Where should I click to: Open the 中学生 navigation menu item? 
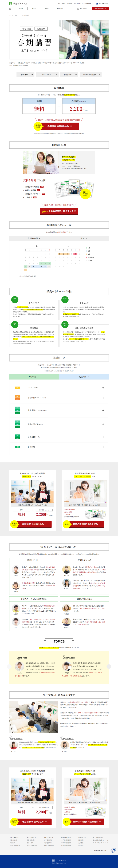[x=34, y=9]
